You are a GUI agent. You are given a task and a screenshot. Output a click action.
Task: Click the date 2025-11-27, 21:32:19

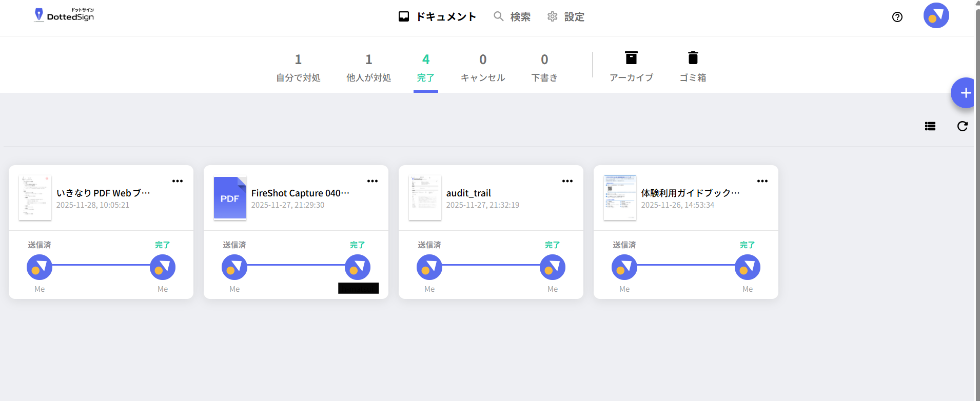point(483,205)
